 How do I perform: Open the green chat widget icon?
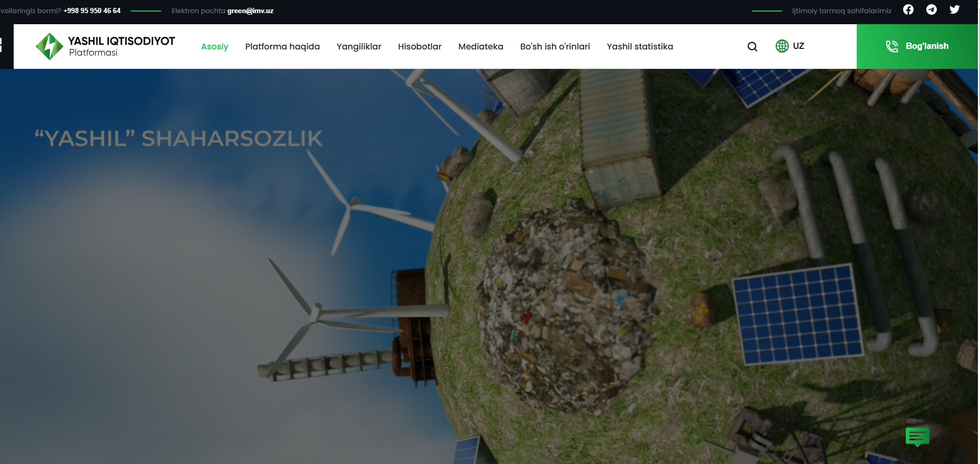pyautogui.click(x=917, y=437)
